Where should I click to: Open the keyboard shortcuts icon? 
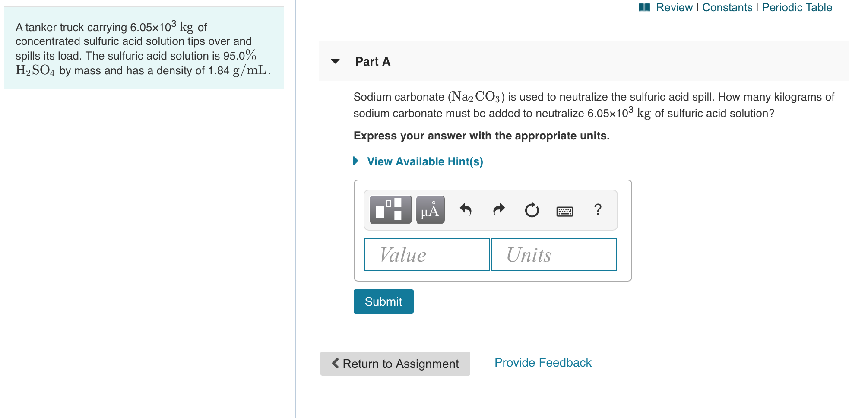[x=564, y=211]
